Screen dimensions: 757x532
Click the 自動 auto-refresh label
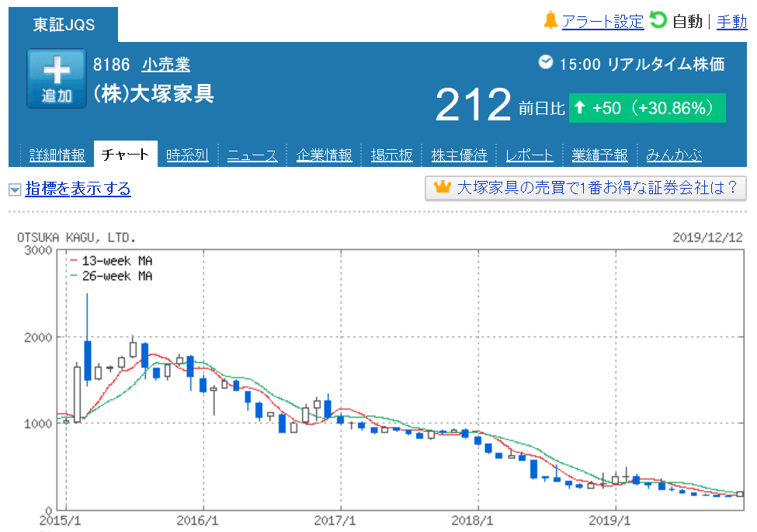[687, 22]
